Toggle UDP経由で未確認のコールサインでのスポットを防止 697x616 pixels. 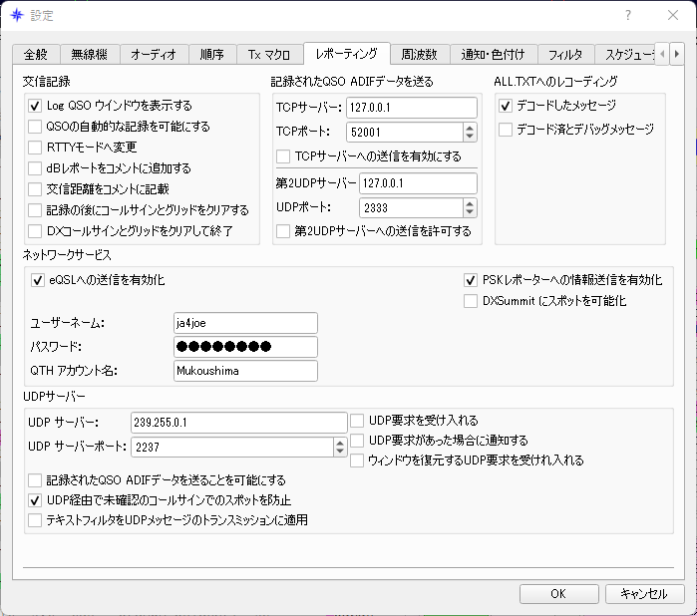click(35, 500)
